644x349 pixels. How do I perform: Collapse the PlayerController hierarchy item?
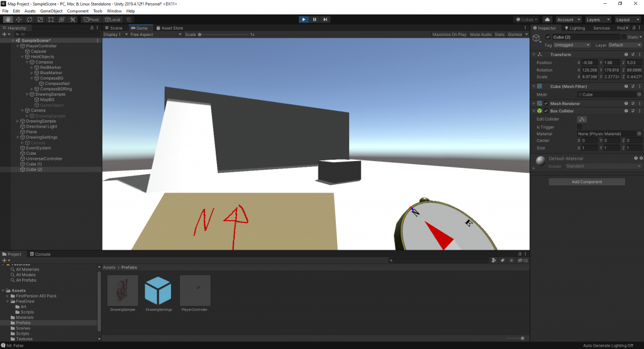click(x=18, y=46)
